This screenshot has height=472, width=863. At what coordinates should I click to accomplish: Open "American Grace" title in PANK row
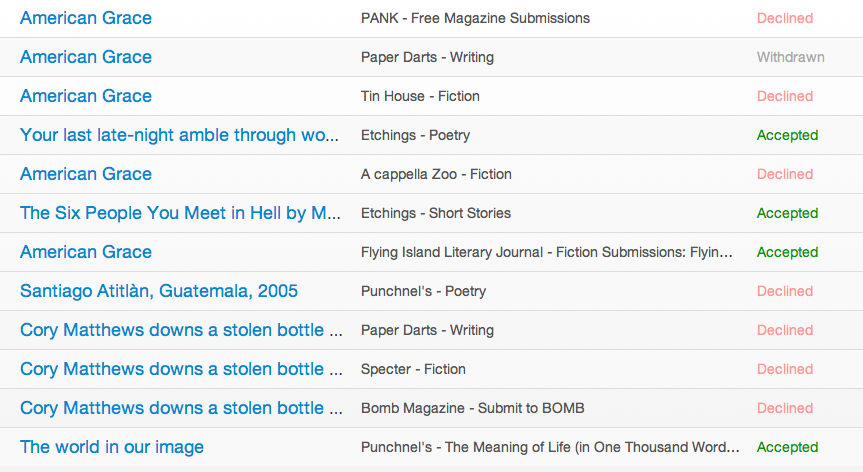pyautogui.click(x=86, y=18)
